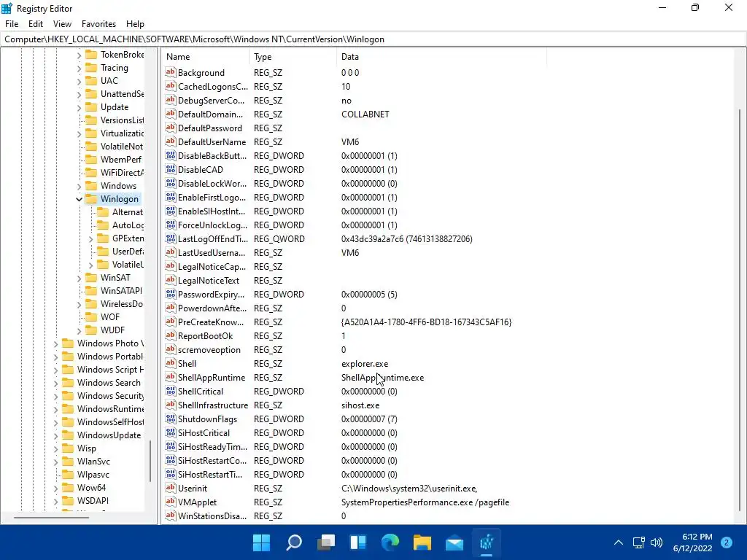Select the WOF folder icon
The image size is (747, 560).
(x=91, y=316)
